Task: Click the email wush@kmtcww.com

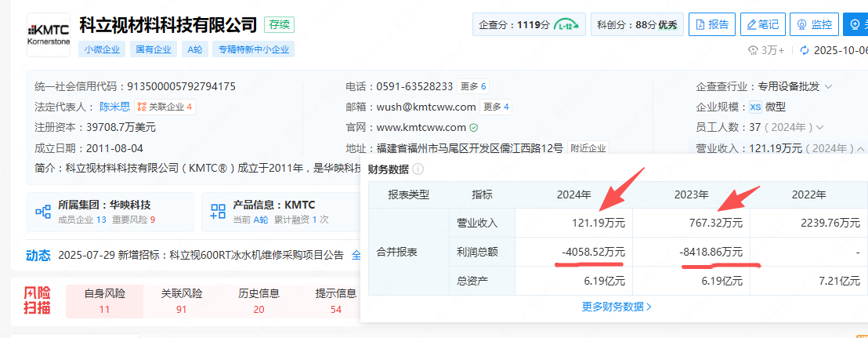Action: click(426, 107)
